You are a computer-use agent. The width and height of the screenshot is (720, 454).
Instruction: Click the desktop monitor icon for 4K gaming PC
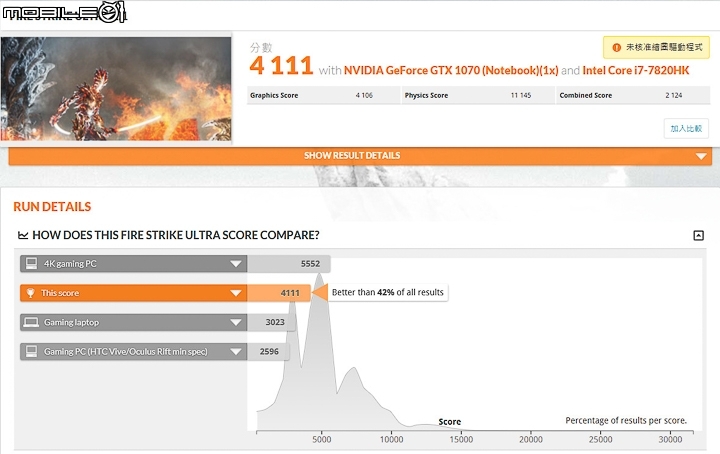pos(31,263)
